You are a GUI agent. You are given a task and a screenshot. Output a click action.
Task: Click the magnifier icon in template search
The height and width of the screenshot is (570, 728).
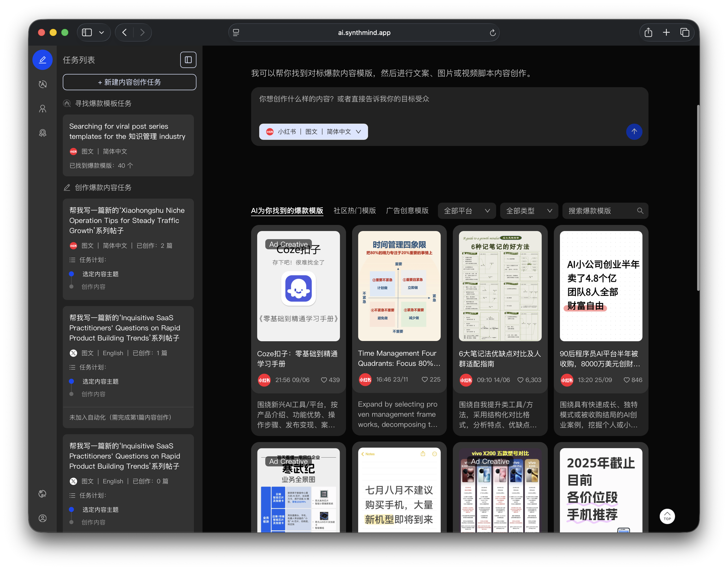(640, 211)
